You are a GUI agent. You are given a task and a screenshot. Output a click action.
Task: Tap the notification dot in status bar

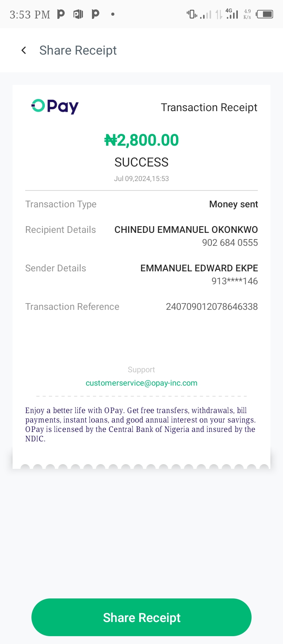click(x=113, y=15)
